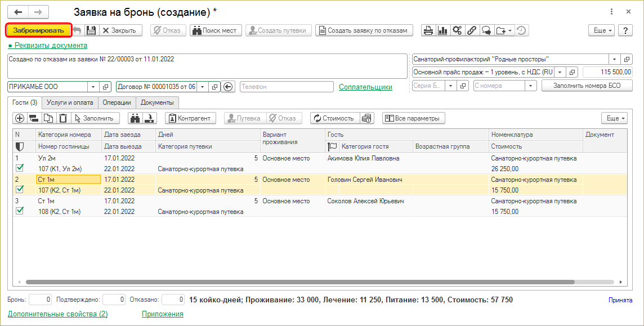Expand the Договор № 00001035 dropdown
The width and height of the screenshot is (644, 326).
coord(203,87)
